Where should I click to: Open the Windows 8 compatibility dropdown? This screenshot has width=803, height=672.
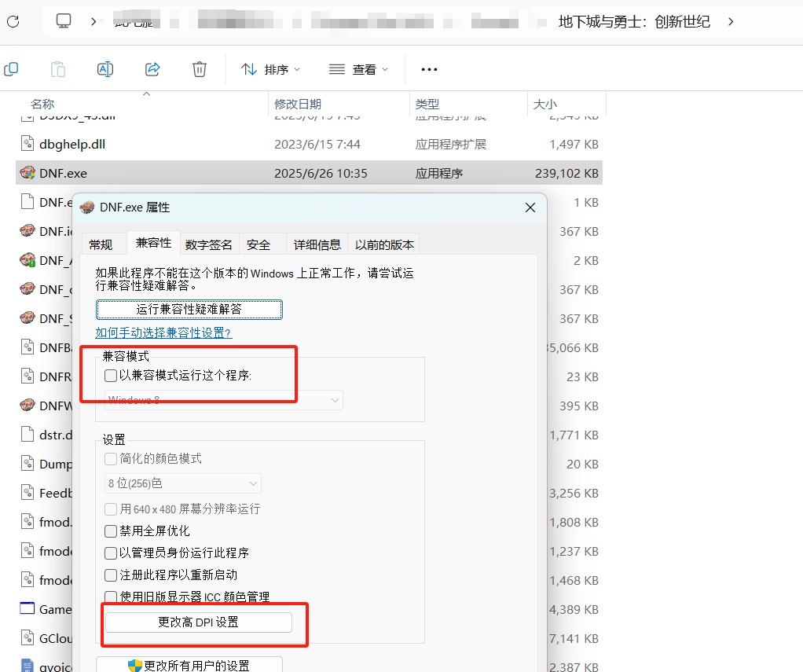pos(224,400)
